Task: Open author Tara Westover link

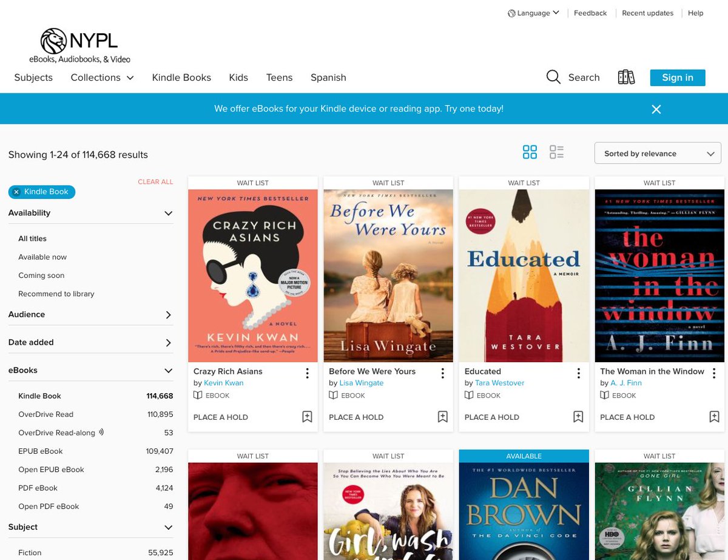Action: click(500, 383)
